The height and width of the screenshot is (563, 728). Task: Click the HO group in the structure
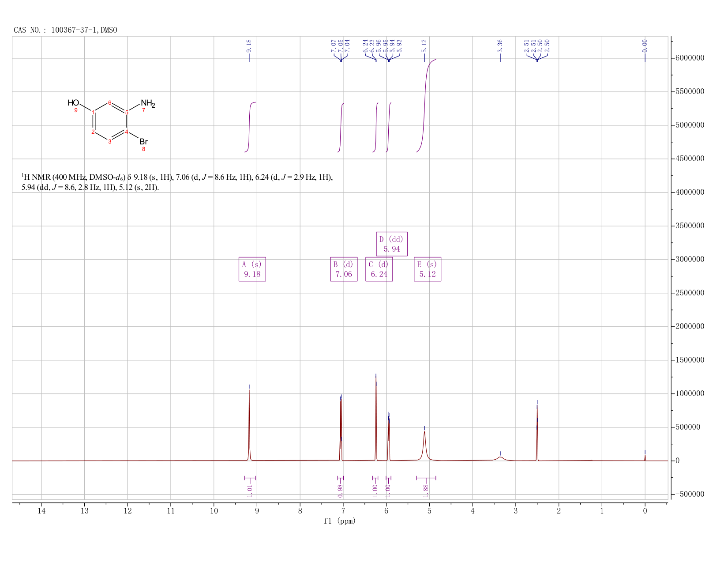73,103
